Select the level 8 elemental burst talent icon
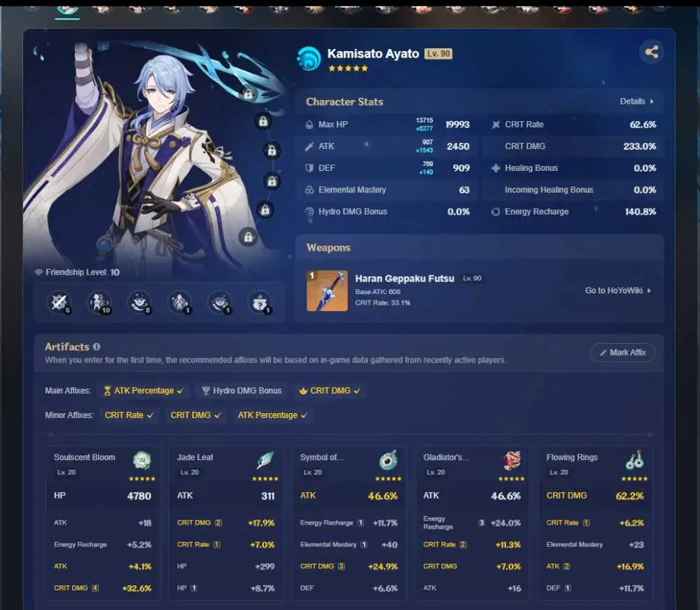The image size is (700, 610). click(139, 303)
